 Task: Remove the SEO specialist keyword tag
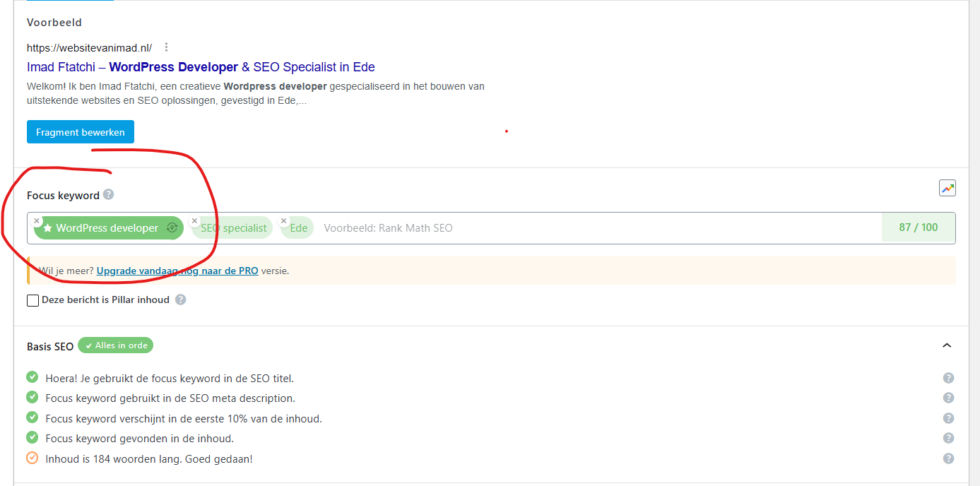click(x=195, y=221)
